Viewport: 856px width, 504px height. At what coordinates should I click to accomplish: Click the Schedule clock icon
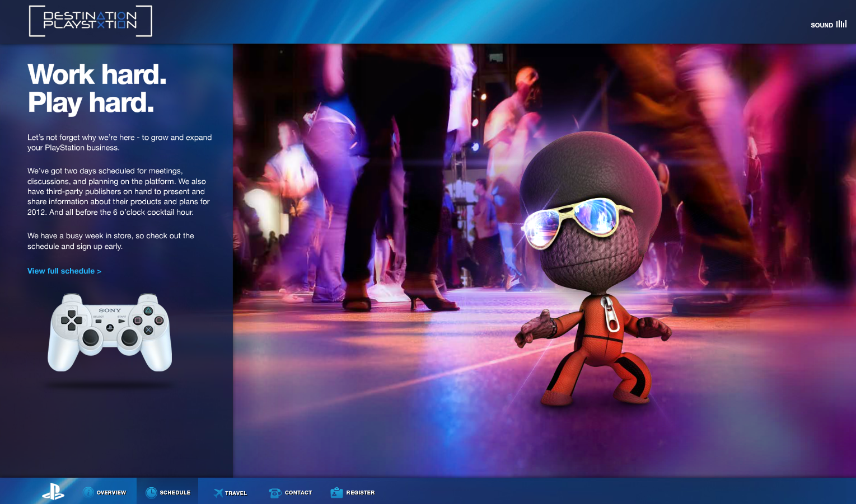(x=151, y=492)
